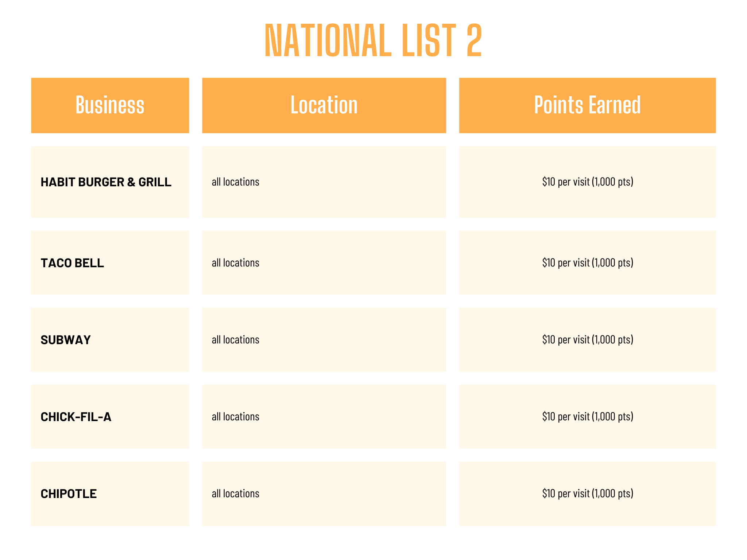
Task: Click the Habit Burger & Grill cell
Action: click(106, 182)
